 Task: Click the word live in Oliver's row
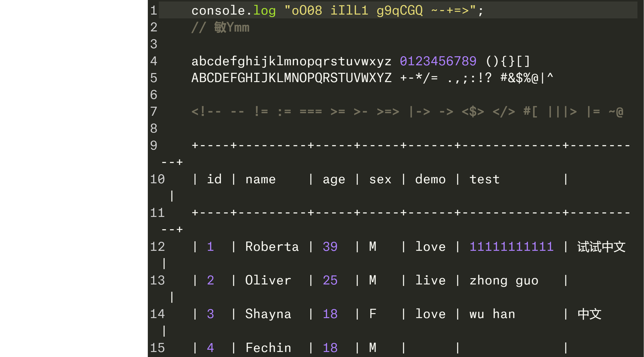430,280
